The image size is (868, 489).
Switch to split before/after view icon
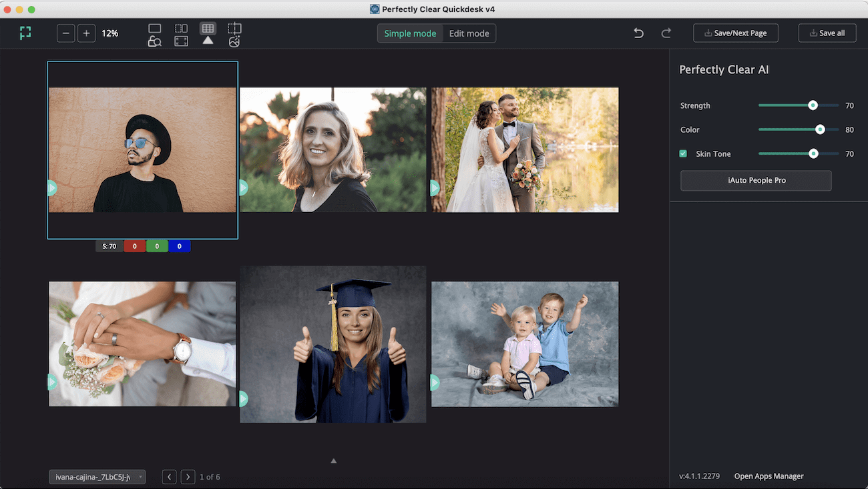181,29
